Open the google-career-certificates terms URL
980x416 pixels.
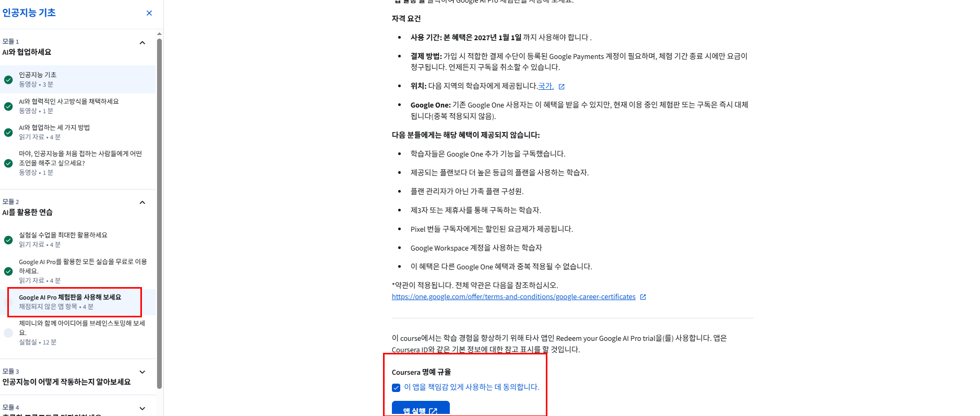point(513,297)
